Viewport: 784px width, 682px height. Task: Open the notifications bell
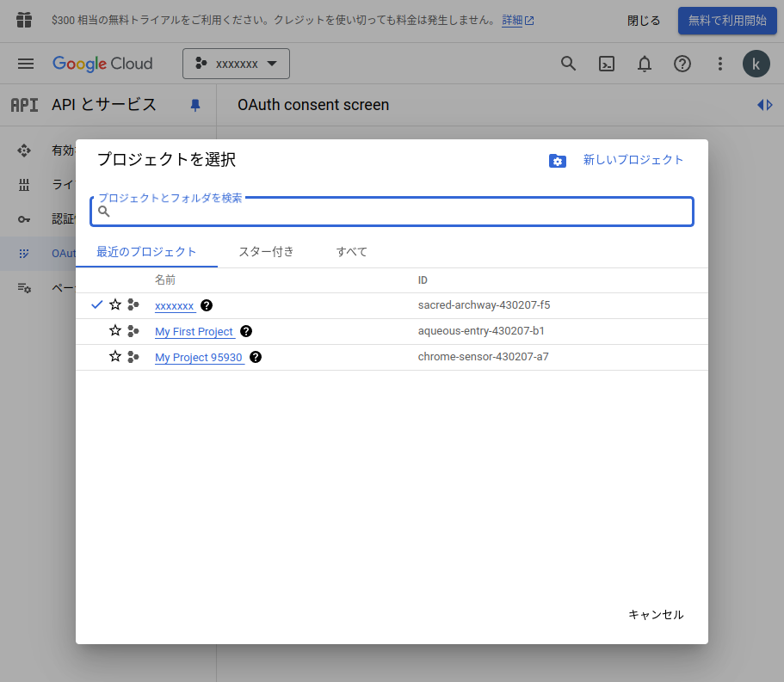[645, 64]
